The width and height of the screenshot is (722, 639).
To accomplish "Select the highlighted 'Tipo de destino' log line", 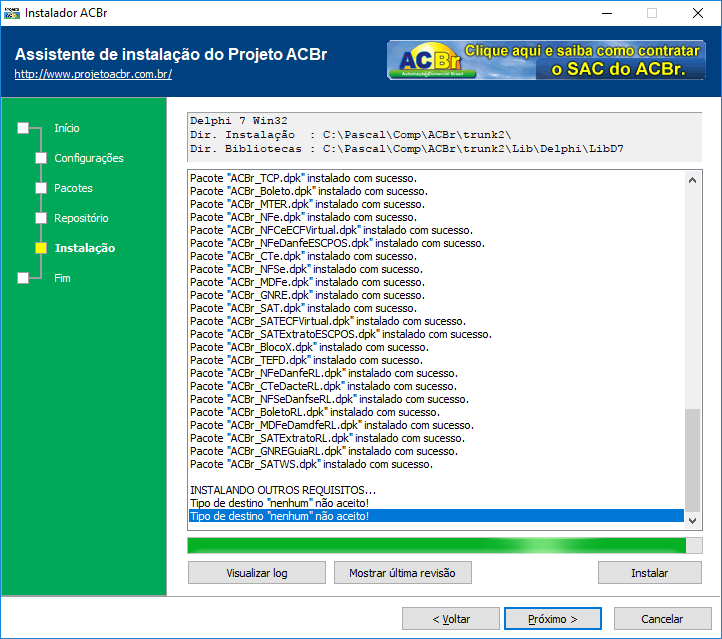I will 436,516.
